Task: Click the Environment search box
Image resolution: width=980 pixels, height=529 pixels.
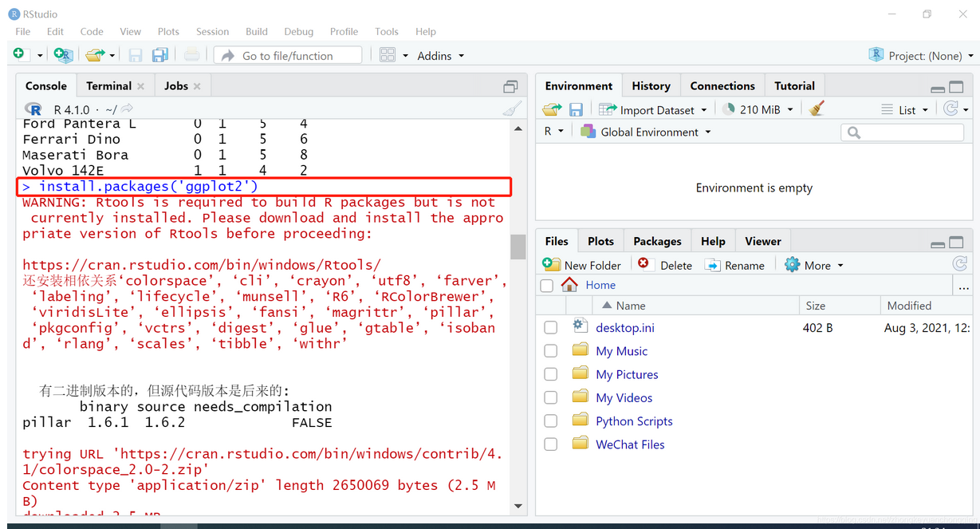Action: coord(902,132)
